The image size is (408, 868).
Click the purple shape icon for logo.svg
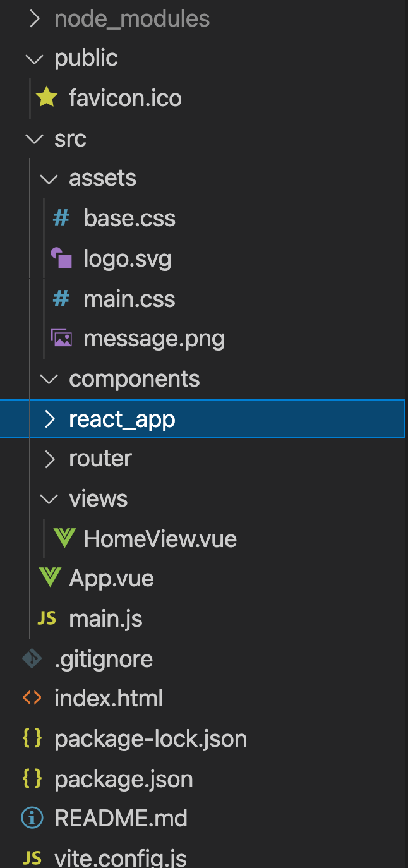click(x=61, y=258)
